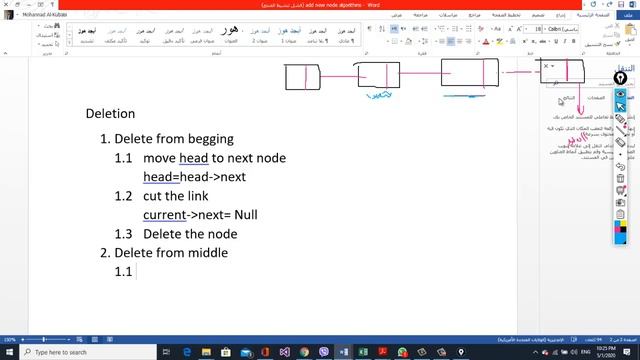The height and width of the screenshot is (360, 640).
Task: Click the navigation pane search field
Action: tap(590, 84)
